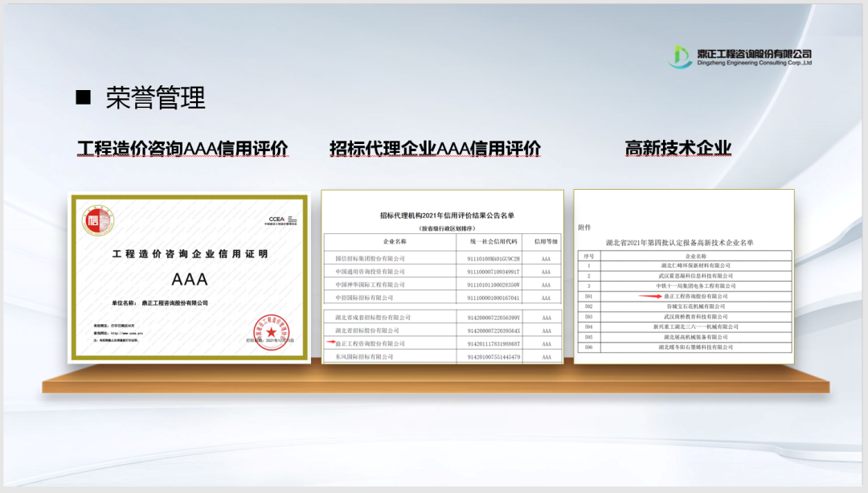Click the Dingzheng company logo icon

(x=682, y=56)
